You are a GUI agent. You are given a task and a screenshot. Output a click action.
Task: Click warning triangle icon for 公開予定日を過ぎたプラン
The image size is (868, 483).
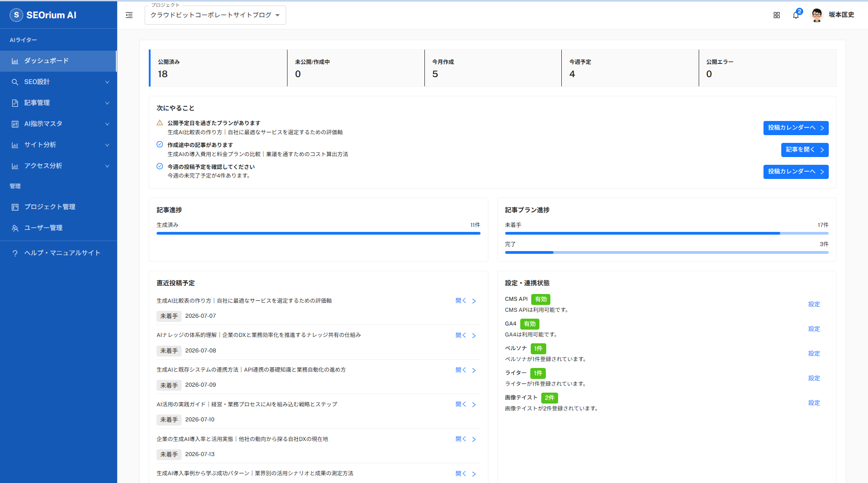[x=160, y=123]
